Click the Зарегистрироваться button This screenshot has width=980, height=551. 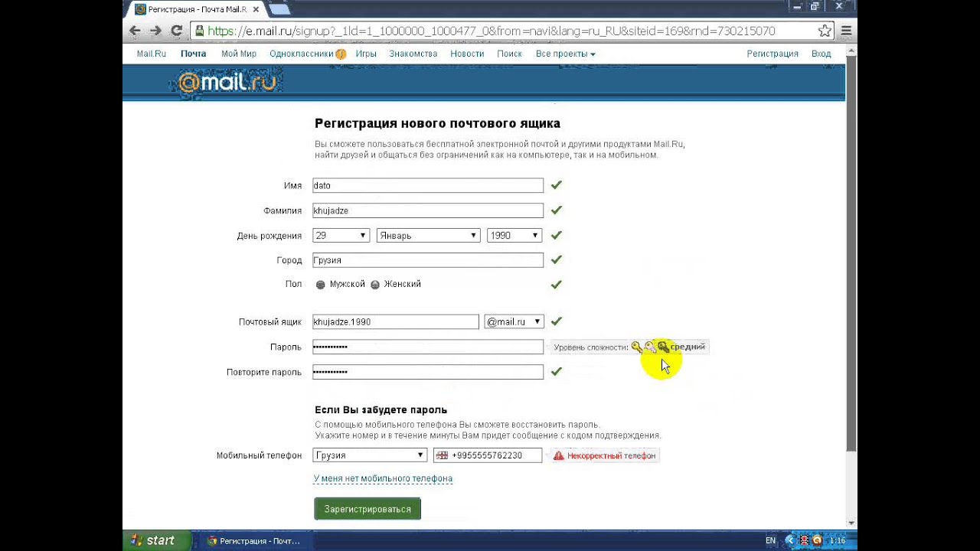pos(367,509)
